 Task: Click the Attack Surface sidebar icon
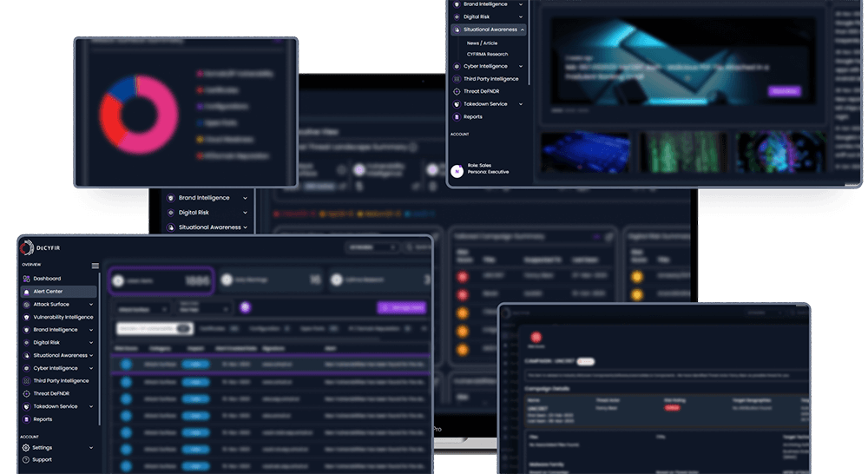(x=26, y=304)
